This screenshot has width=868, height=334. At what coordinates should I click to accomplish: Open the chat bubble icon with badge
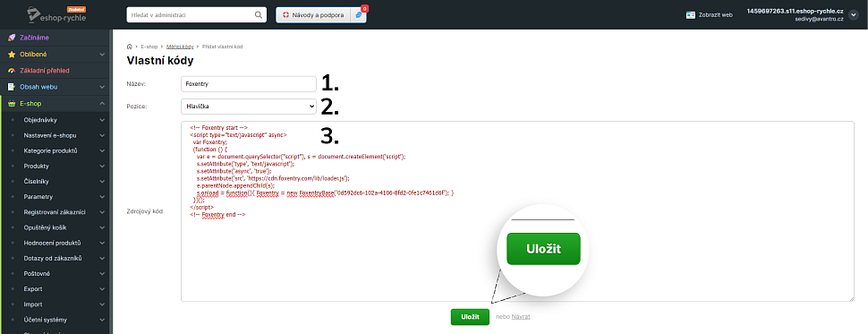click(359, 15)
